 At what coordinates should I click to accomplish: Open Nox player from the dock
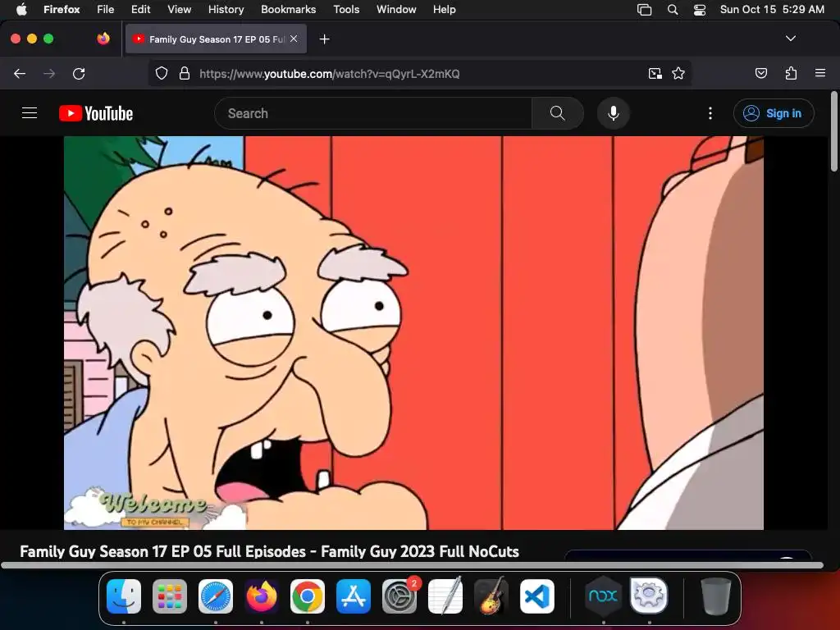pyautogui.click(x=603, y=596)
